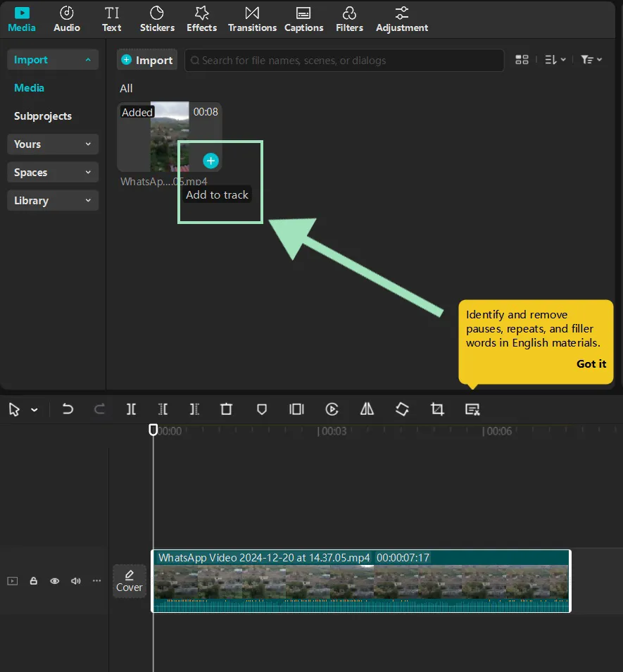Undo the last action

[67, 409]
